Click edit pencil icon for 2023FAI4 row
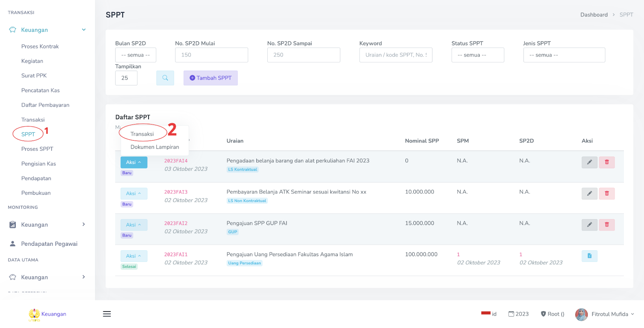The width and height of the screenshot is (644, 328). pos(589,162)
